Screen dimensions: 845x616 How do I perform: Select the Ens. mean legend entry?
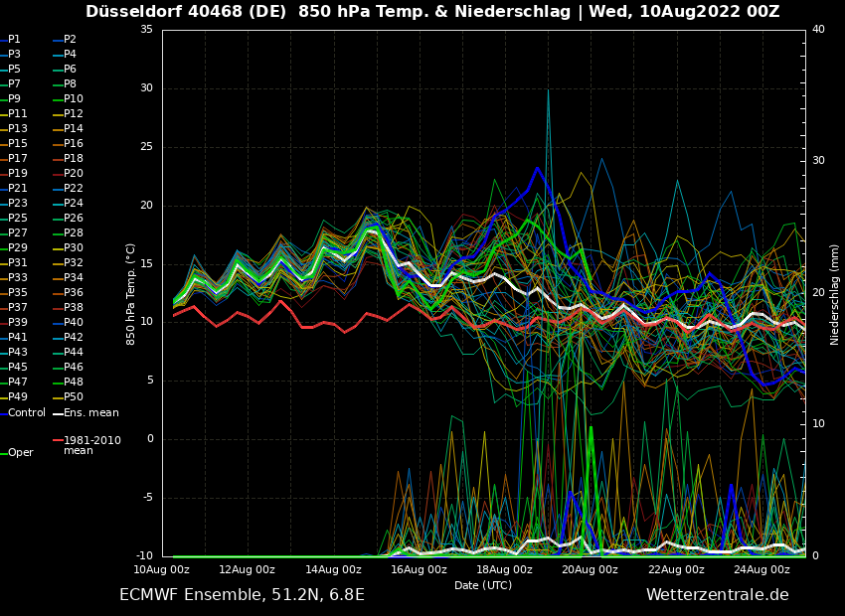(x=90, y=412)
